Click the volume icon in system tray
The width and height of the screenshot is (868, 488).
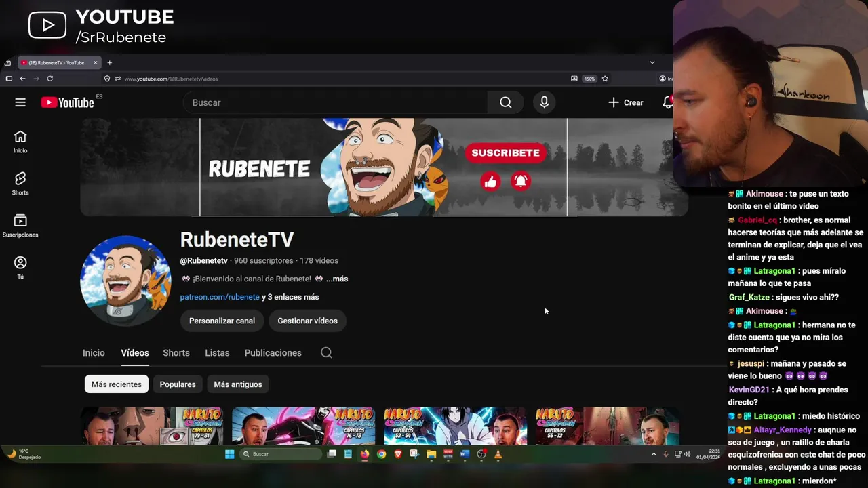coord(687,454)
